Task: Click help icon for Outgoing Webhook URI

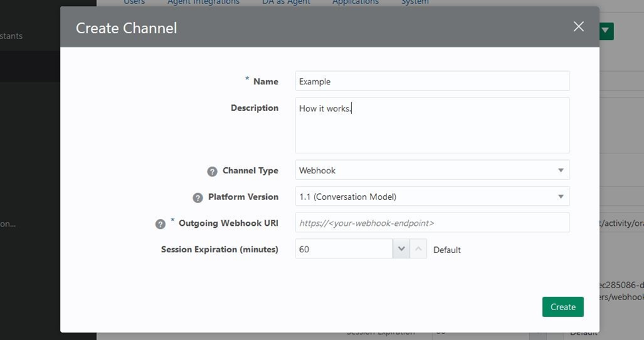Action: [160, 224]
